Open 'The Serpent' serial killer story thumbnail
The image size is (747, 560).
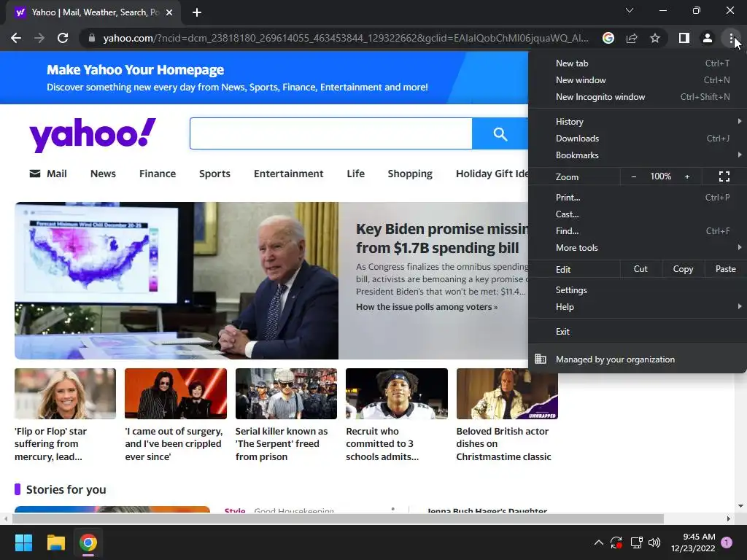click(x=286, y=394)
